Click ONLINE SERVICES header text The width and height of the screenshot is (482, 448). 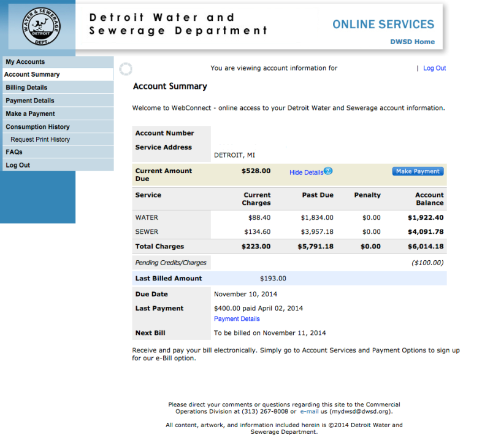[x=383, y=25]
